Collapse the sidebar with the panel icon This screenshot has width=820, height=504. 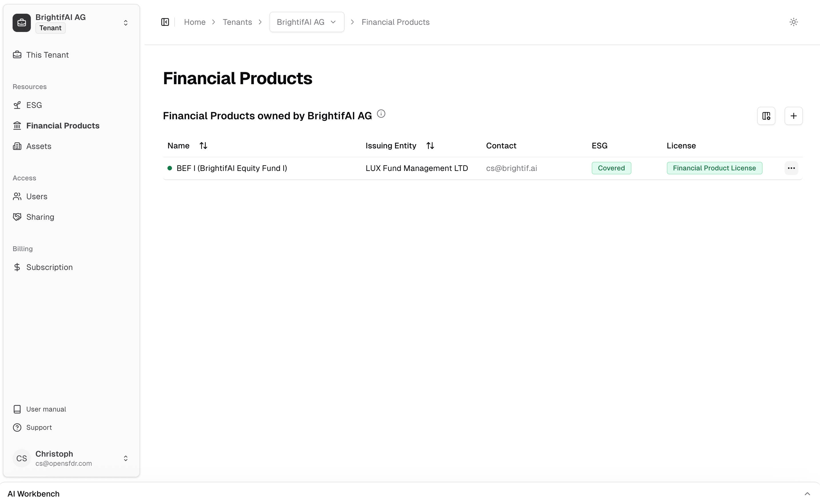[165, 22]
